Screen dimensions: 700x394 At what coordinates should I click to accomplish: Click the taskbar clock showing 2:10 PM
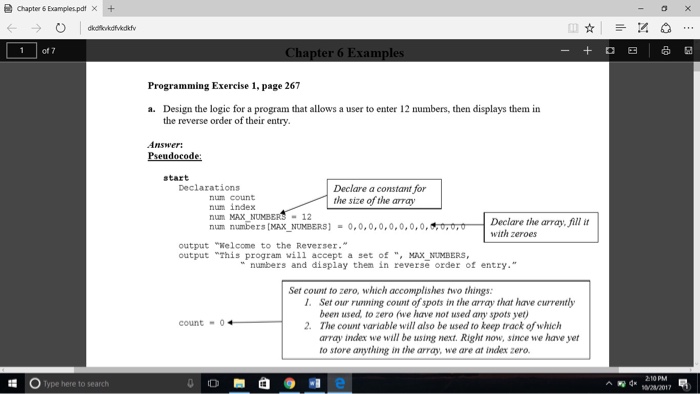656,383
